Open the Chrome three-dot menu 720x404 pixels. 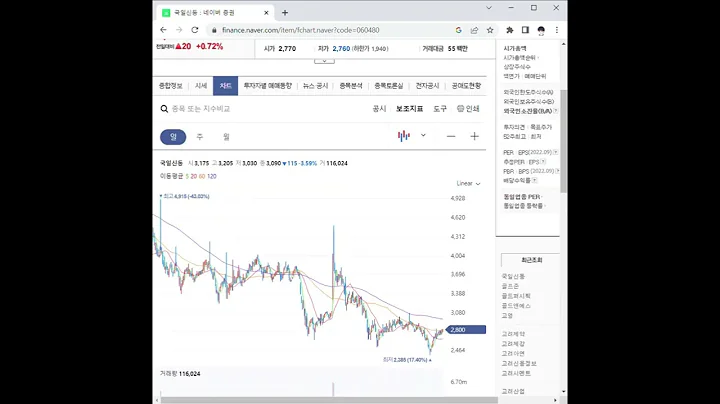tap(557, 30)
